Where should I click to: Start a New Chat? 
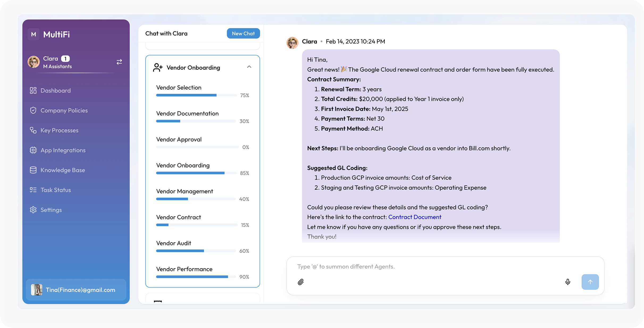[243, 33]
